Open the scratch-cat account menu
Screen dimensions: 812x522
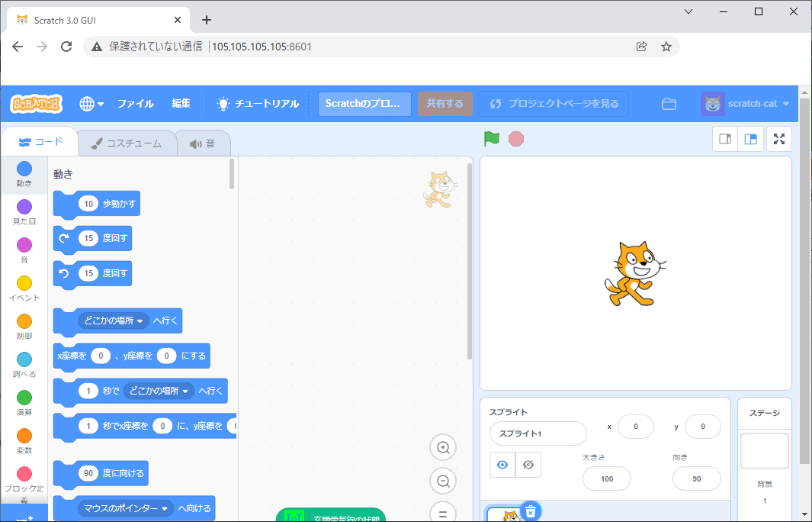pyautogui.click(x=745, y=104)
